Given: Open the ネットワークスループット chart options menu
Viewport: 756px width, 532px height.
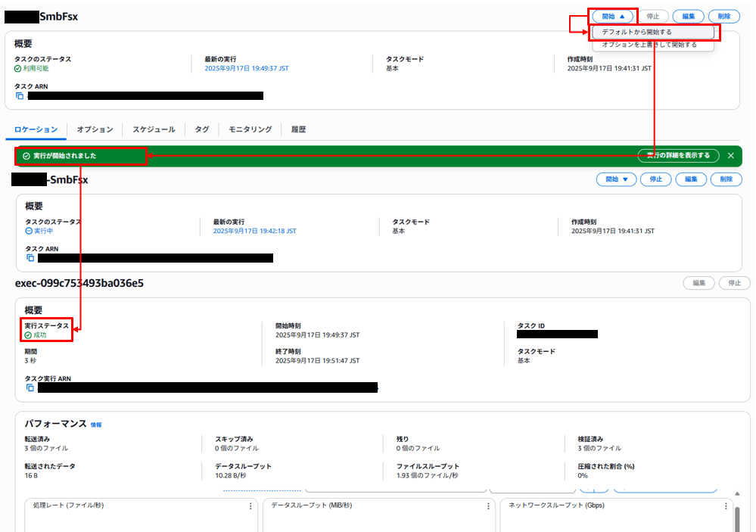Looking at the screenshot, I should click(x=726, y=506).
